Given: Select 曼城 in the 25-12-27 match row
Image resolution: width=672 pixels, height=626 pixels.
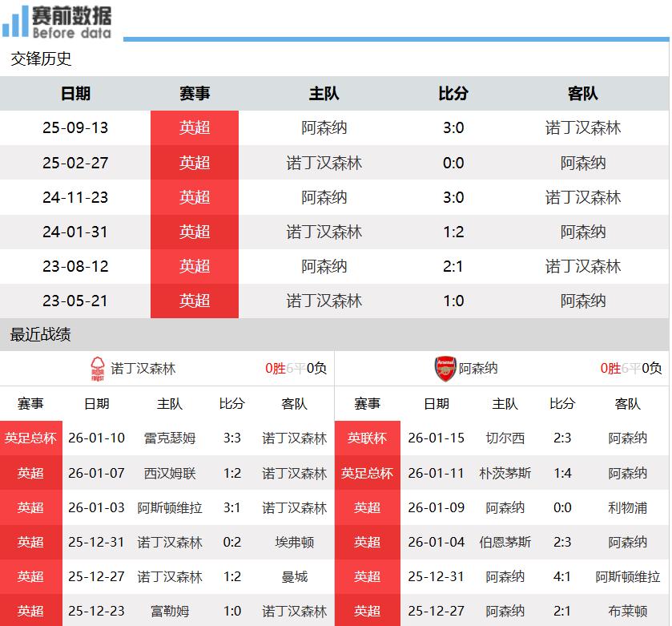Looking at the screenshot, I should pos(294,577).
